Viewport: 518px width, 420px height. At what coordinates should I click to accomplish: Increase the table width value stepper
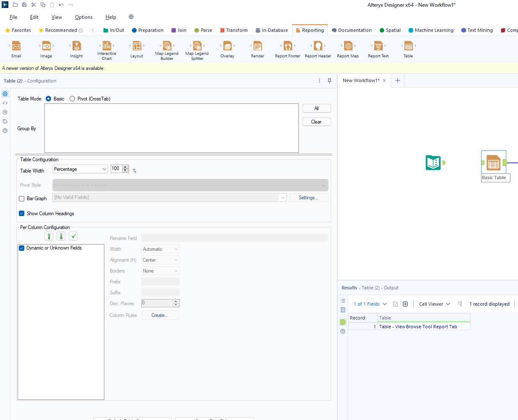tap(125, 167)
